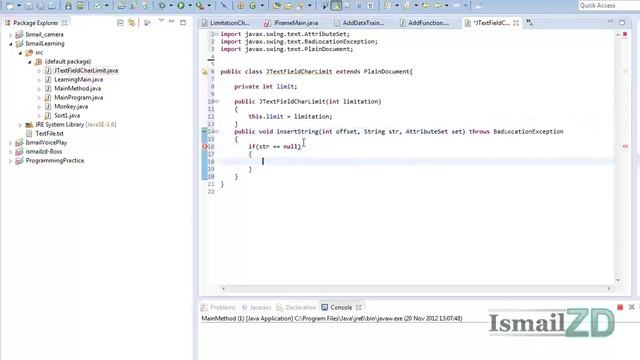Viewport: 640px width, 360px height.
Task: Switch to the AddDataTrain... editor tab
Action: [x=359, y=23]
